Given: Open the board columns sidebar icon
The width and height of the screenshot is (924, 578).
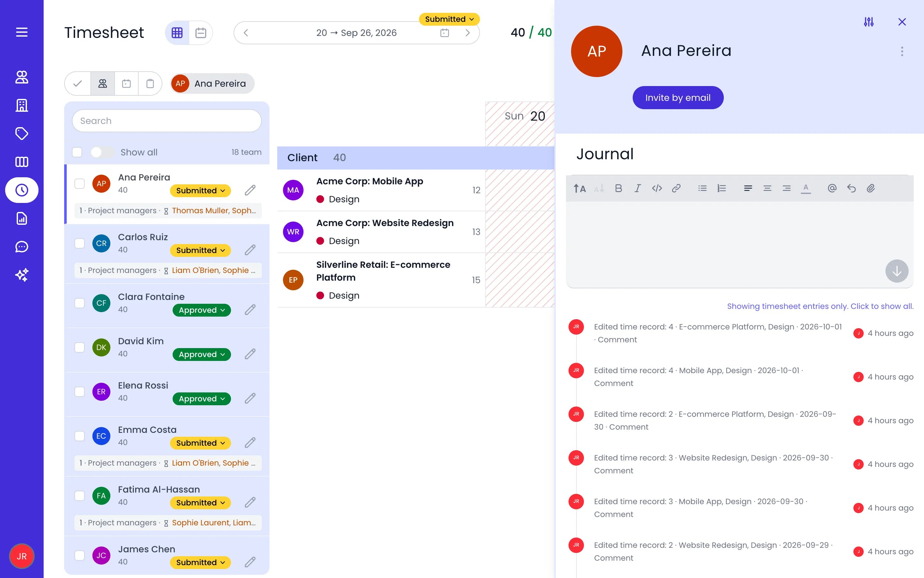Looking at the screenshot, I should tap(22, 162).
